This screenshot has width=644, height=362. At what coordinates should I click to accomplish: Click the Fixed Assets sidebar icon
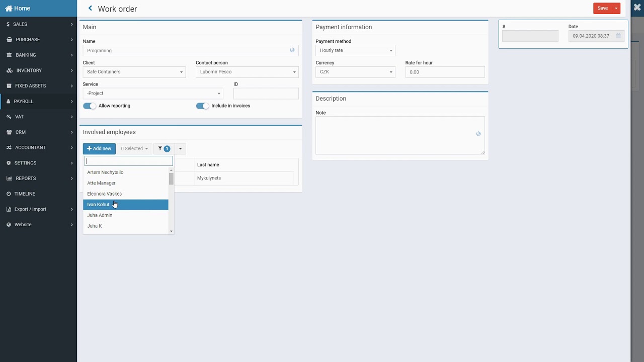(9, 86)
